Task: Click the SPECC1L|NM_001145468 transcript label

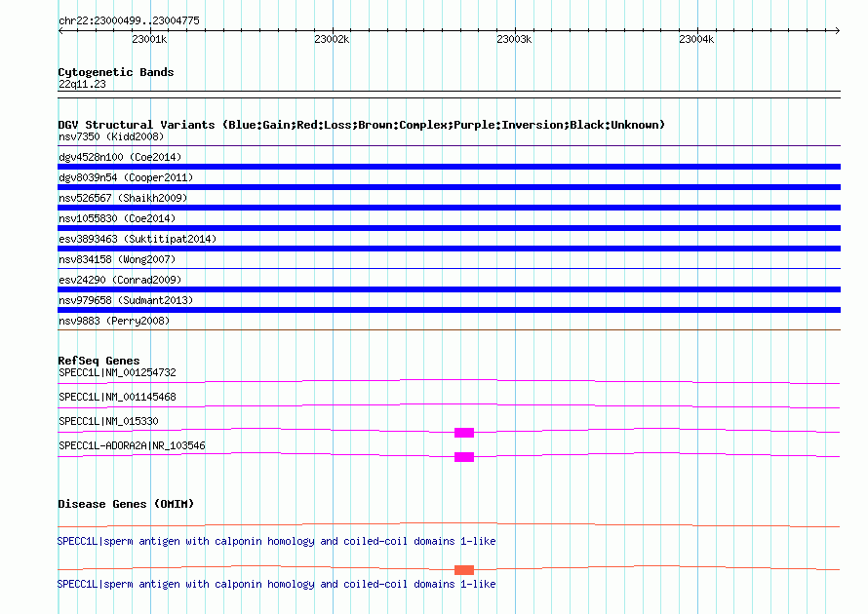Action: 117,397
